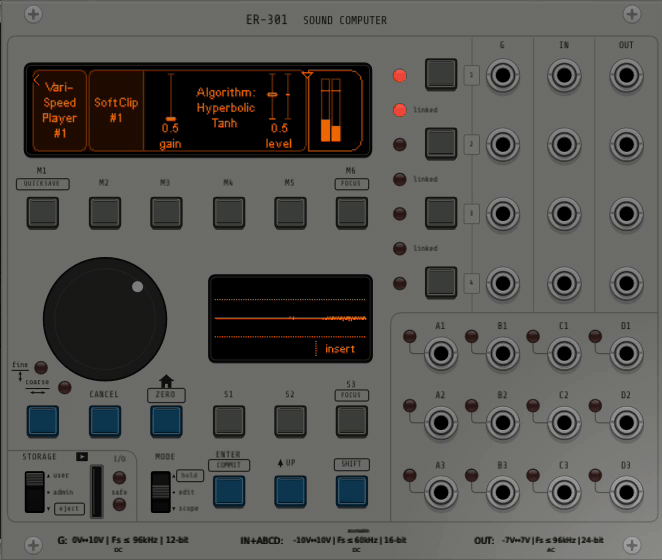
Task: Click the D2 jack
Action: coord(626,422)
